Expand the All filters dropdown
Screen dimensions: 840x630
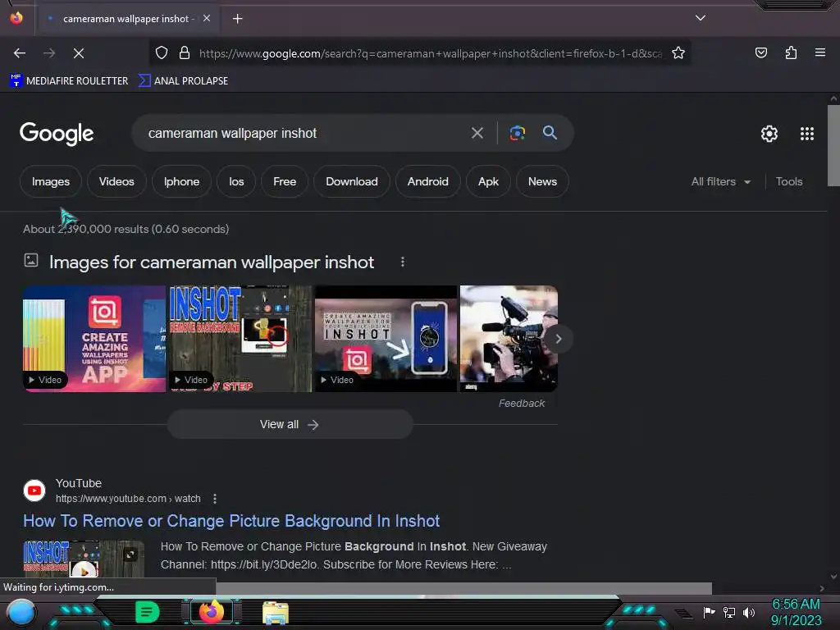(x=720, y=181)
